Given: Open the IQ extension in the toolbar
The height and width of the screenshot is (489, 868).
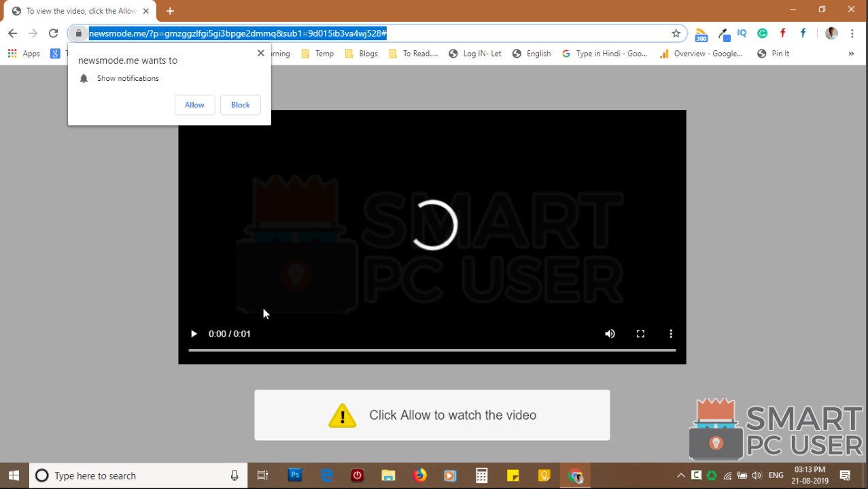Looking at the screenshot, I should click(x=741, y=33).
